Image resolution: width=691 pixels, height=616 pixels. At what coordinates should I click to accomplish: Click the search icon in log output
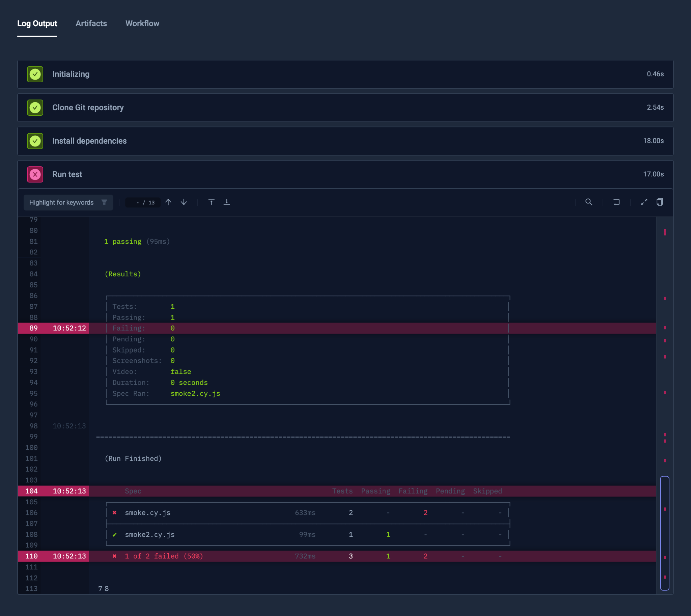click(589, 202)
